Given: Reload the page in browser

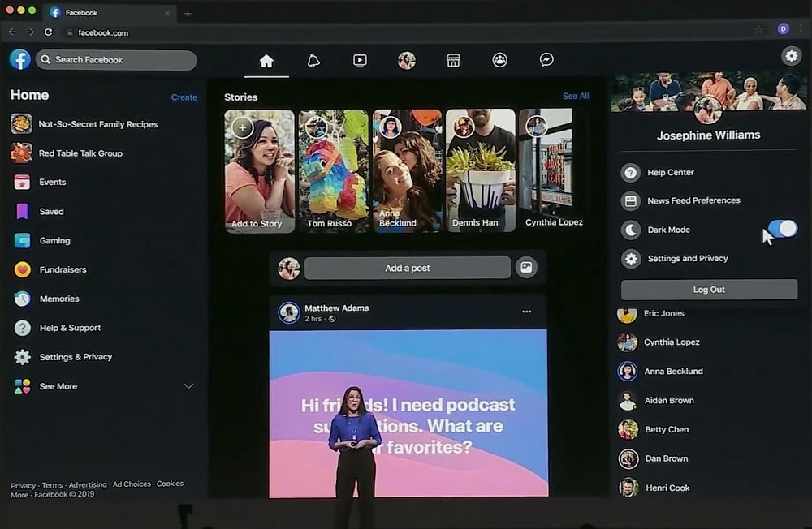Looking at the screenshot, I should pos(48,32).
